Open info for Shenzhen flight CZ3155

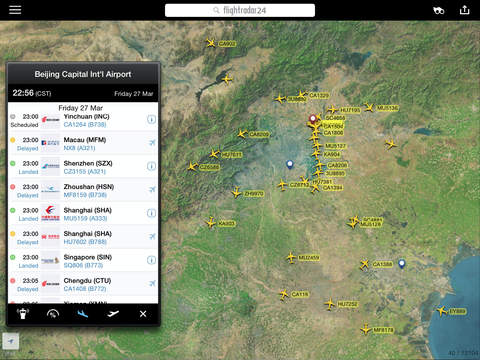(151, 166)
